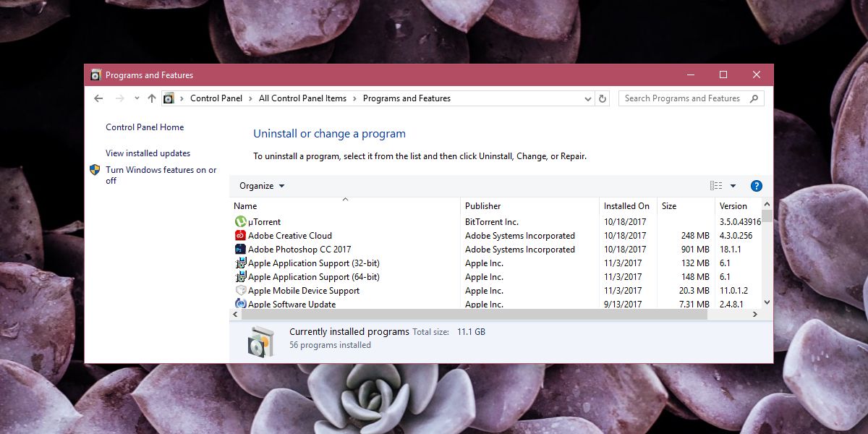Click the 901 MB size cell

[695, 250]
